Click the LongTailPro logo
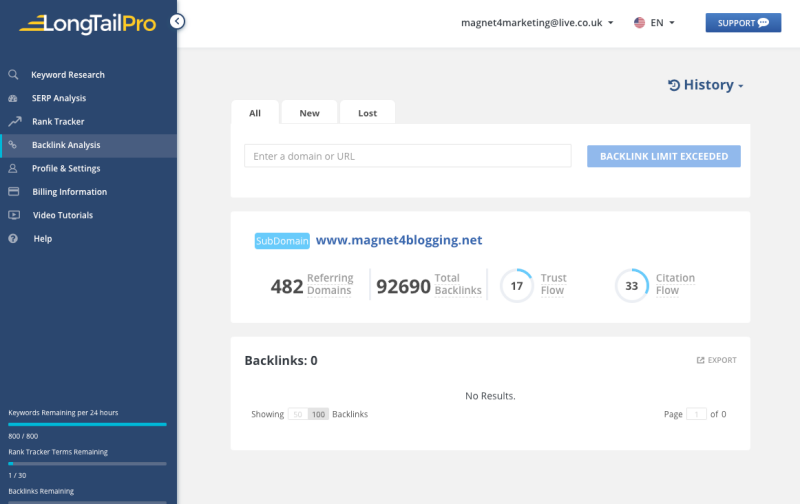The image size is (800, 504). [88, 23]
